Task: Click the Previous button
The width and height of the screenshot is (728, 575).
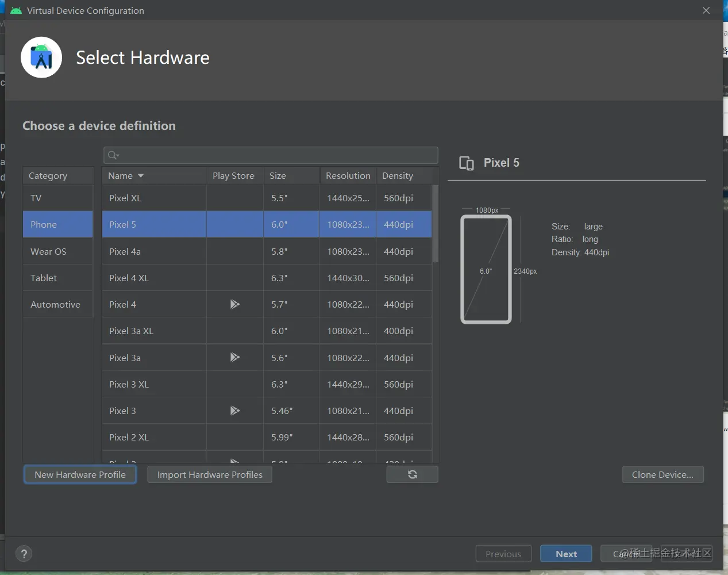Action: [x=503, y=554]
